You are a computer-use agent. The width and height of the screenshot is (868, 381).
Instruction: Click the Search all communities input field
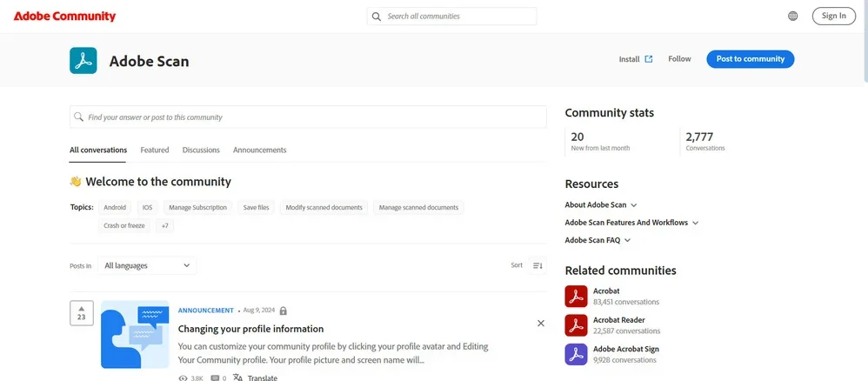pyautogui.click(x=451, y=16)
